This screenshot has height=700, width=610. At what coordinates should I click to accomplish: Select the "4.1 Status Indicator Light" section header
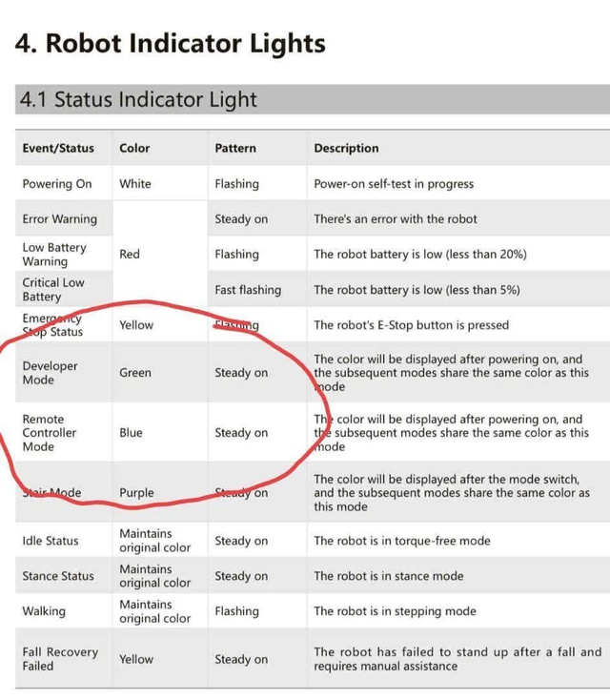137,100
